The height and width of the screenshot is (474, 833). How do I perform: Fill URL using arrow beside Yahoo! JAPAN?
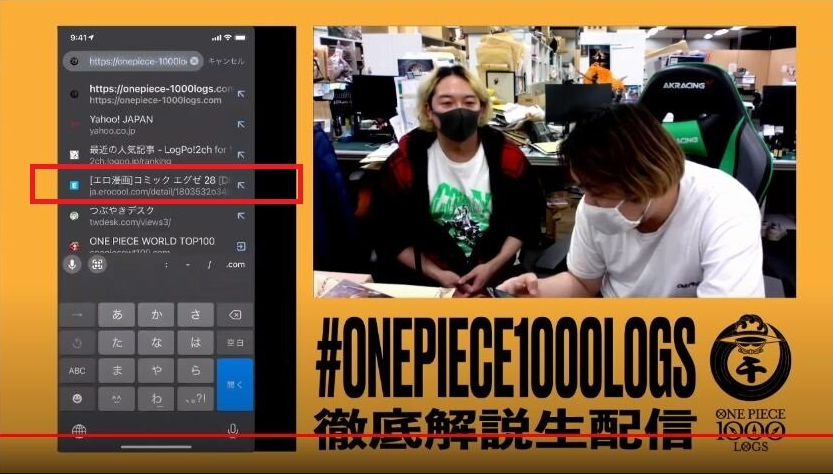(x=241, y=124)
